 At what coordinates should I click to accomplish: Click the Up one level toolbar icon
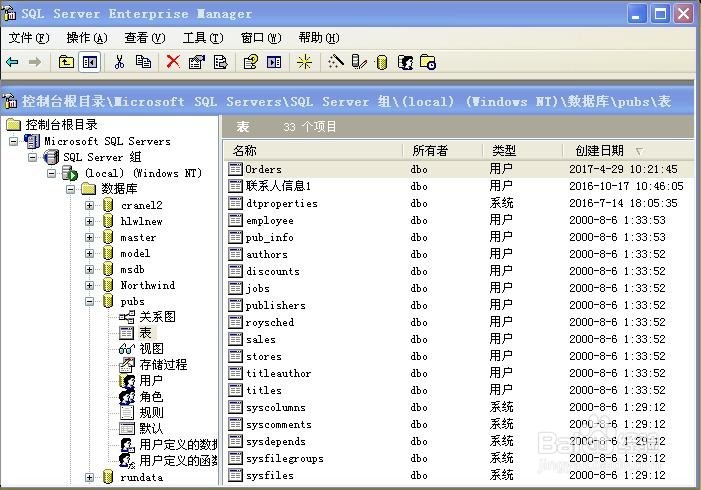[x=66, y=62]
